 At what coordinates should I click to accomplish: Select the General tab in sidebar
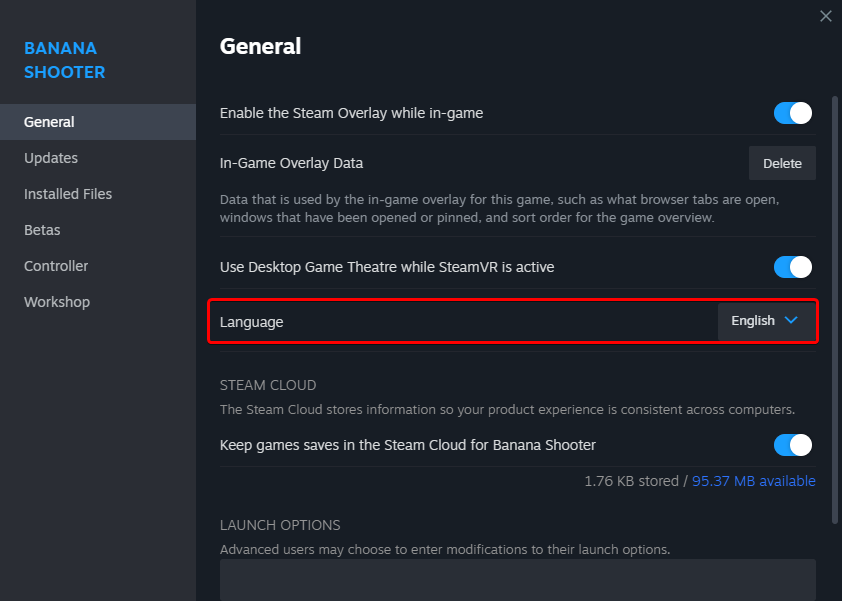[x=49, y=122]
